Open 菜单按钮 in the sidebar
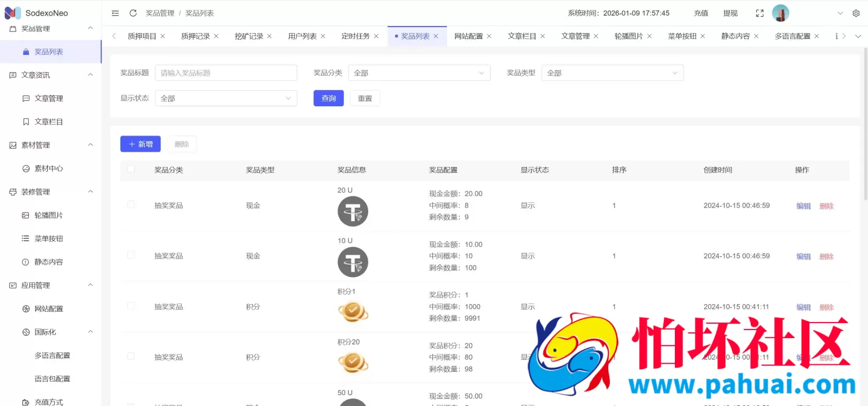 [50, 239]
